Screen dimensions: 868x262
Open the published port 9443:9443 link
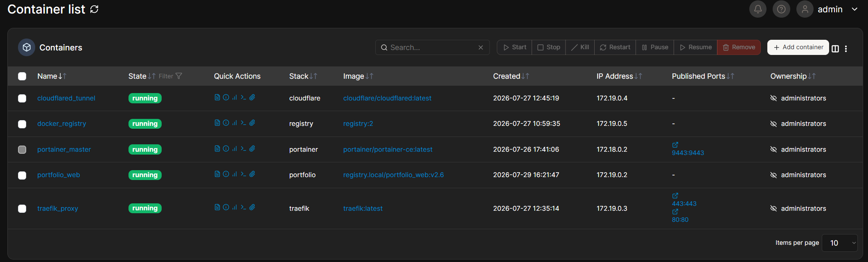click(688, 153)
